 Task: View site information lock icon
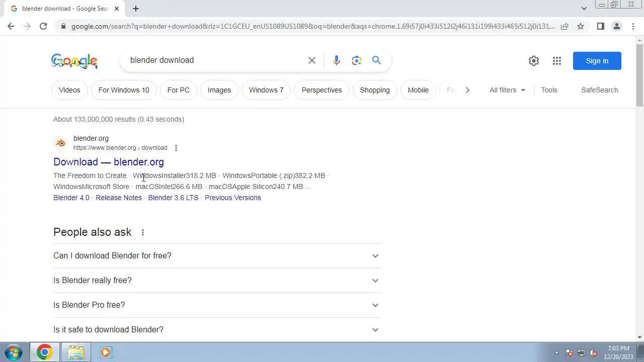pyautogui.click(x=63, y=26)
